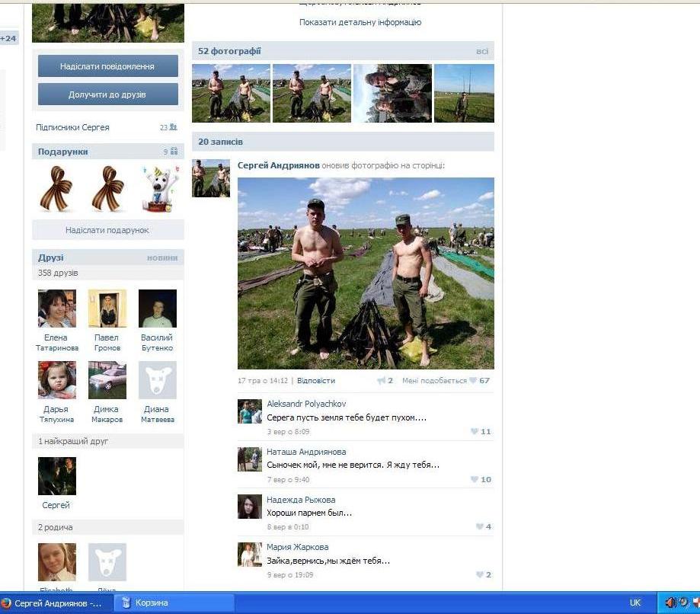This screenshot has height=614, width=700.
Task: Click the 358 друзів count
Action: tap(58, 273)
